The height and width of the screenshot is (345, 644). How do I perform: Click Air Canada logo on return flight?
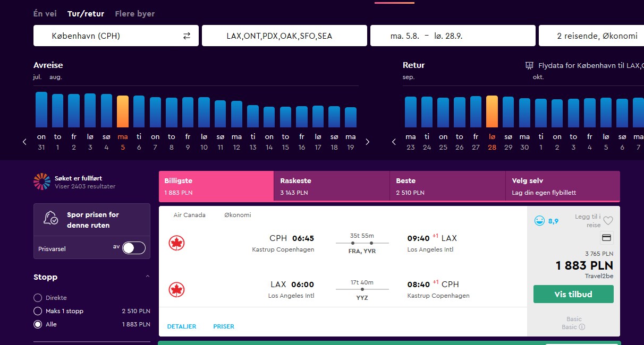click(176, 289)
